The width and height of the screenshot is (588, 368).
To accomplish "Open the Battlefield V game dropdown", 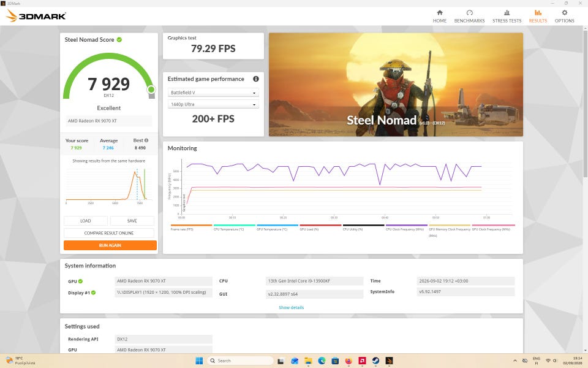I will 213,93.
